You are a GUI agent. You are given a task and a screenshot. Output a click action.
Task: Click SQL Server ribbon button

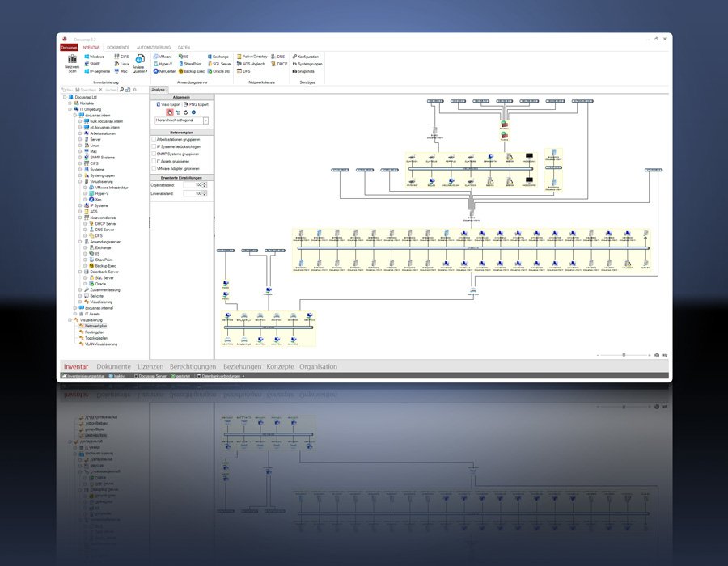(219, 64)
